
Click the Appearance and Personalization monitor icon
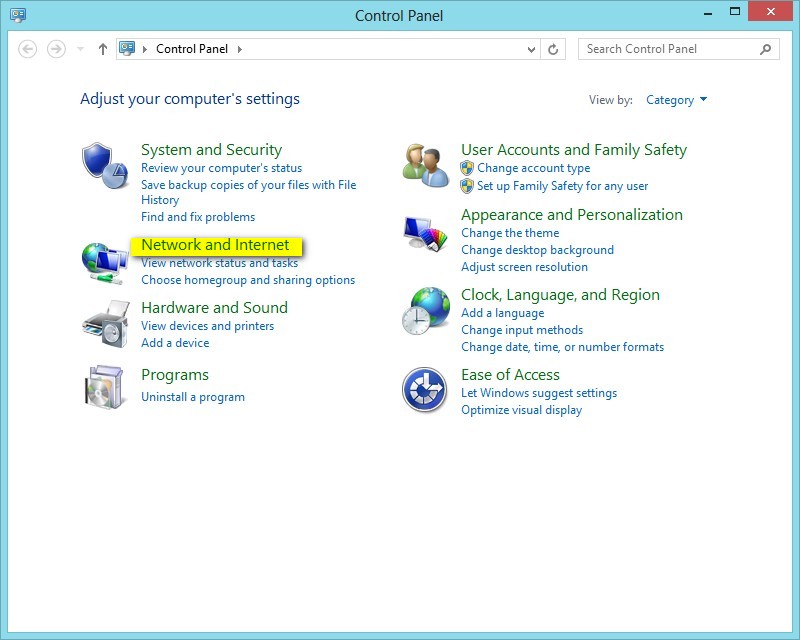[x=425, y=234]
